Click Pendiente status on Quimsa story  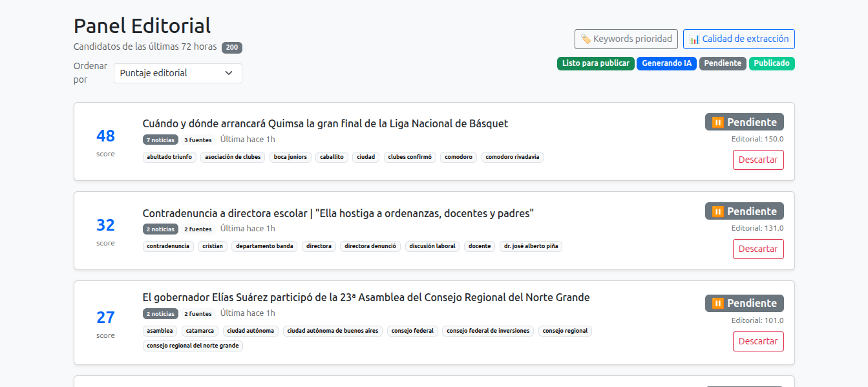745,122
